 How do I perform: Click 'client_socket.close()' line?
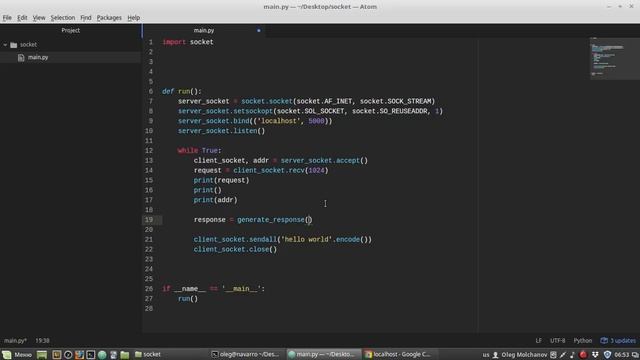point(235,249)
